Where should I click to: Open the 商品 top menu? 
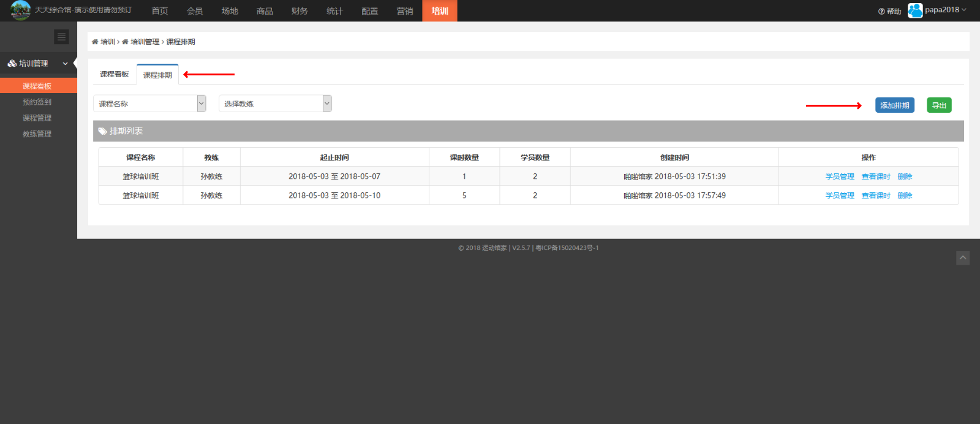(x=265, y=11)
